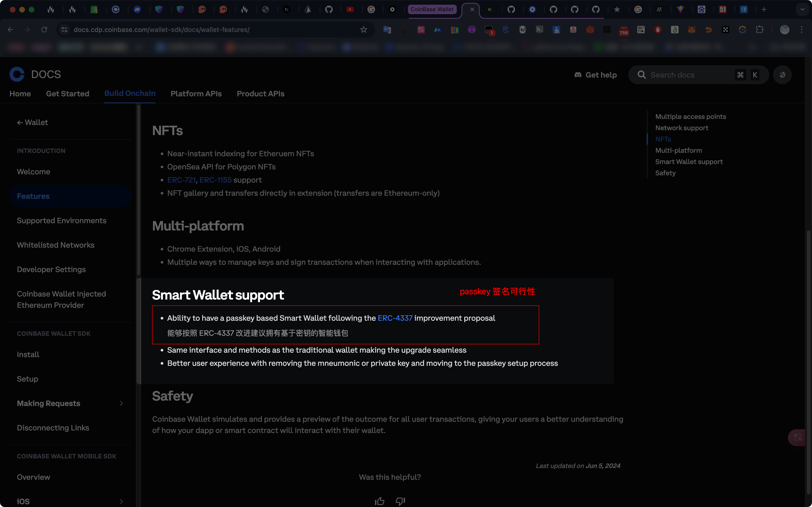This screenshot has height=507, width=812.
Task: Select the Build Onchain navigation tab
Action: click(x=130, y=94)
